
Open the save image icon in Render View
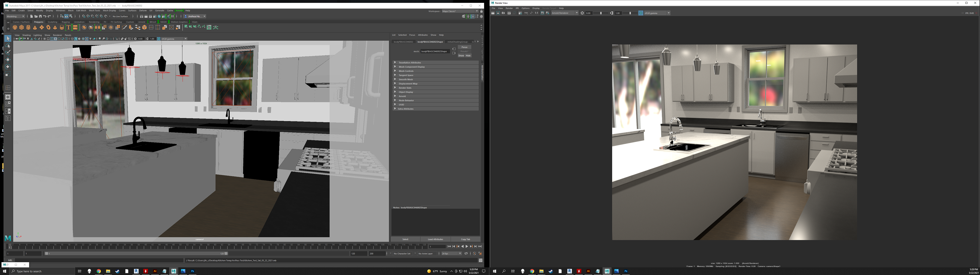click(543, 13)
